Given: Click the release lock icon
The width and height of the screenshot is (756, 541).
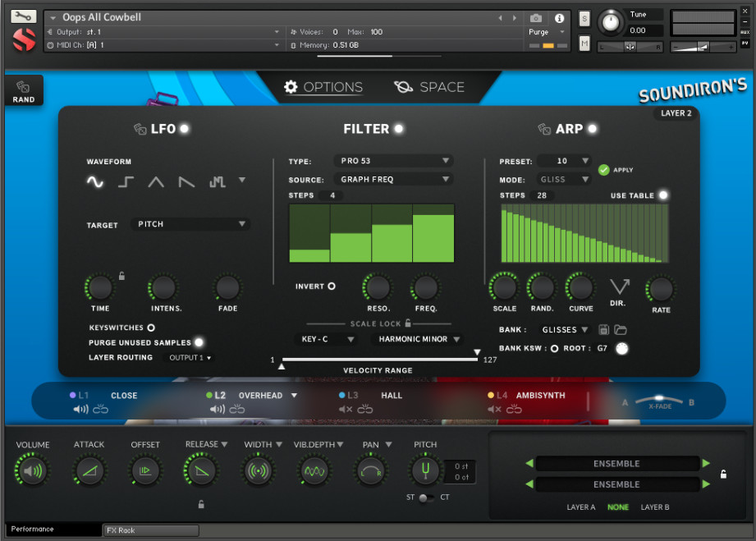Looking at the screenshot, I should 201,504.
